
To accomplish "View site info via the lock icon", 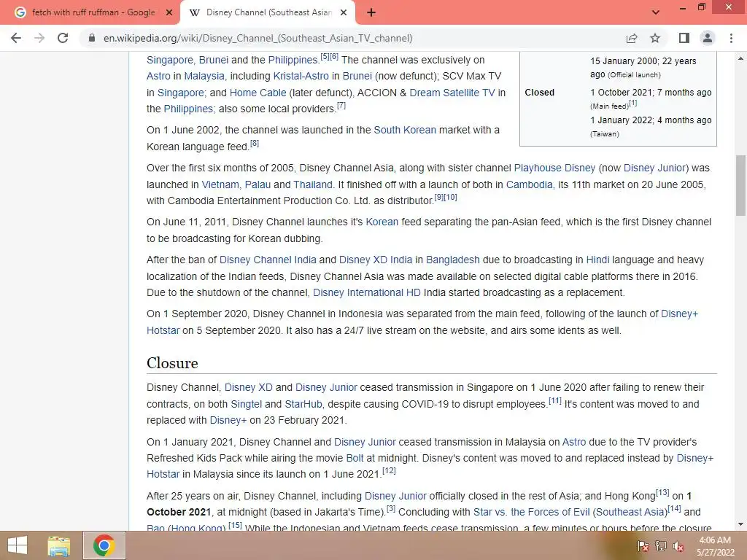I will pyautogui.click(x=92, y=38).
